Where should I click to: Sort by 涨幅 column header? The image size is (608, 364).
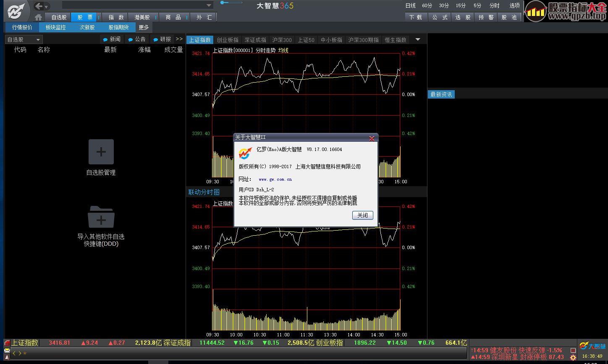click(144, 49)
